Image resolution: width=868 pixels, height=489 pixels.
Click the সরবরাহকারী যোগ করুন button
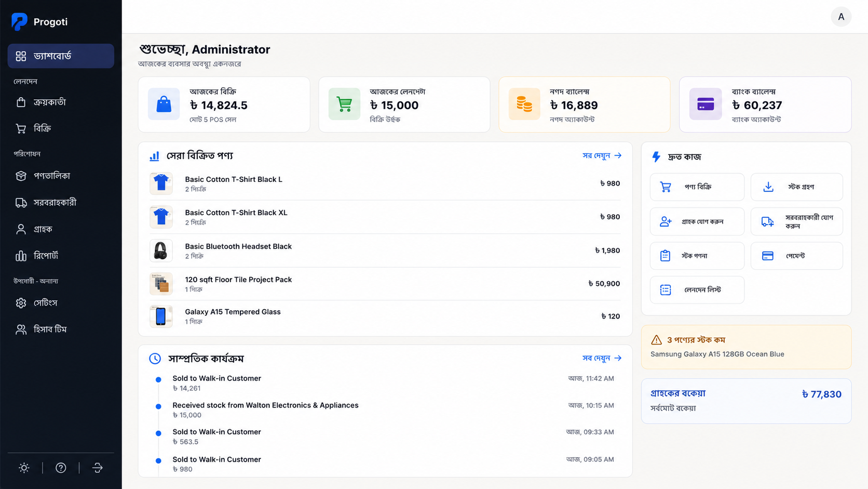(796, 221)
